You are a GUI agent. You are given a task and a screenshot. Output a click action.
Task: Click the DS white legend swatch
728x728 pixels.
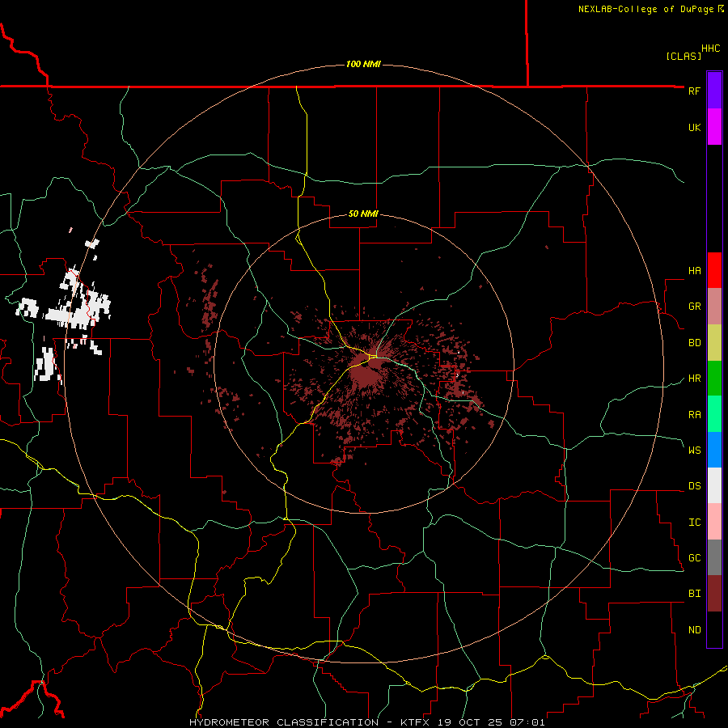pyautogui.click(x=714, y=485)
